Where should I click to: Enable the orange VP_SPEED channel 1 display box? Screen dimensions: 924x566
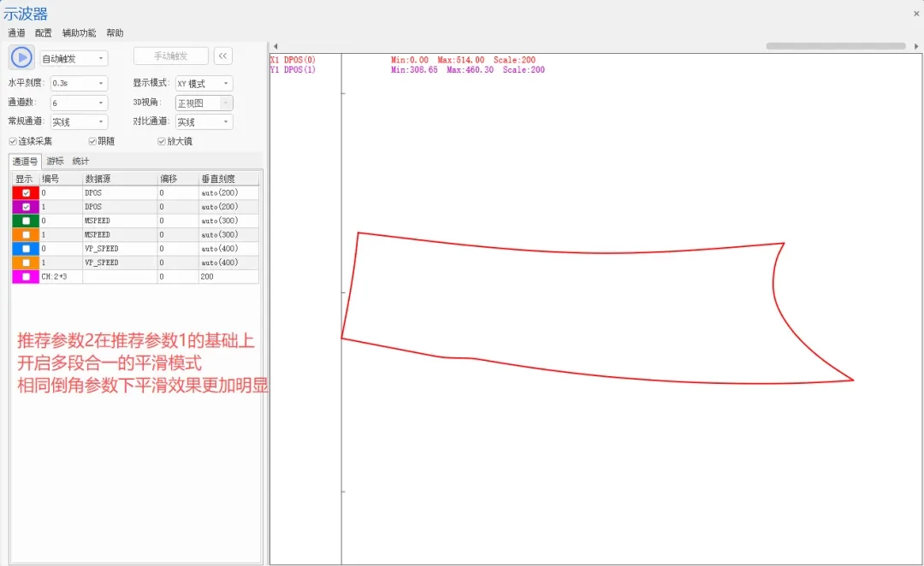click(26, 262)
